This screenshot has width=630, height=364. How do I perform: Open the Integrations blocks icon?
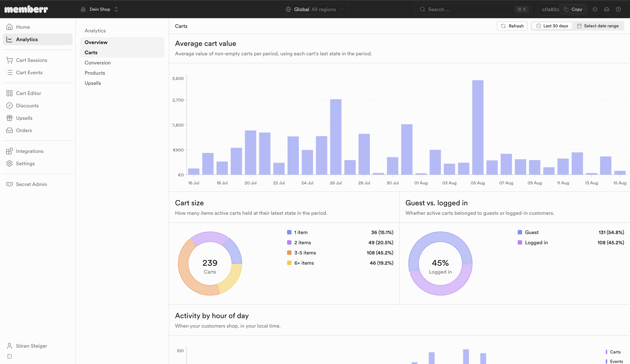(9, 151)
